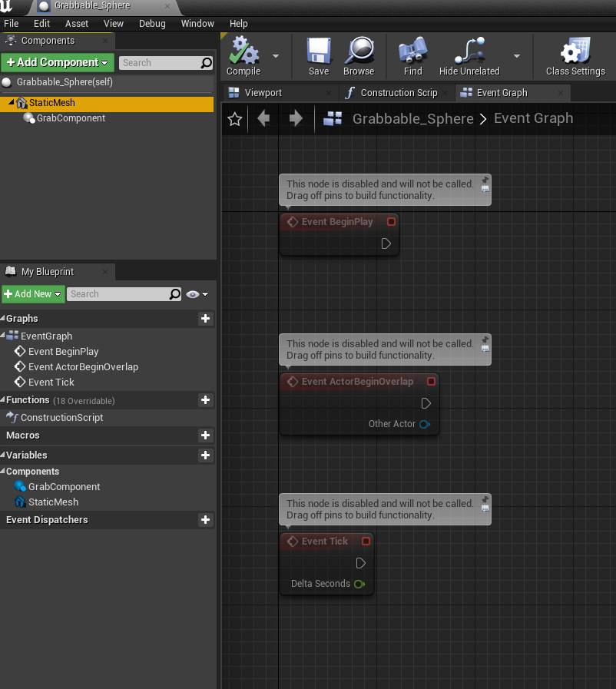Viewport: 616px width, 689px height.
Task: Open Find with the binoculars icon
Action: [412, 51]
